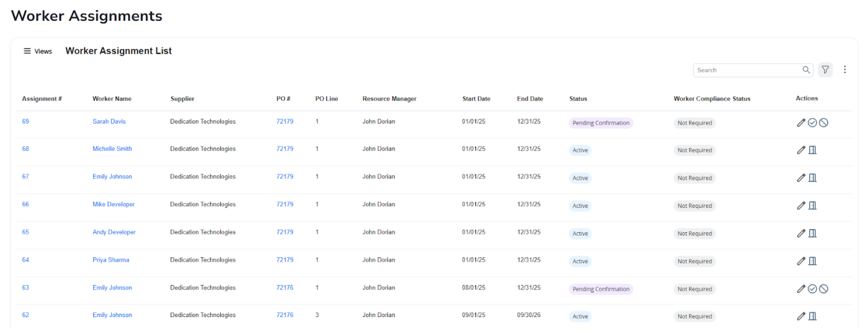This screenshot has height=335, width=868.
Task: Click Pending Confirmation badge for assignment 69
Action: [601, 123]
